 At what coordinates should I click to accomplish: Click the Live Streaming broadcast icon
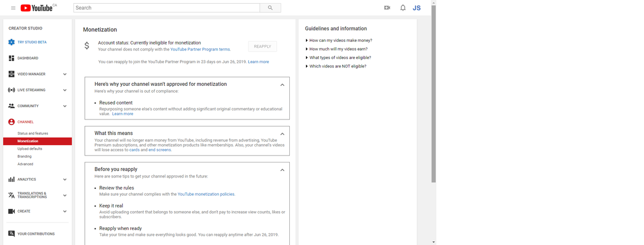pos(11,90)
